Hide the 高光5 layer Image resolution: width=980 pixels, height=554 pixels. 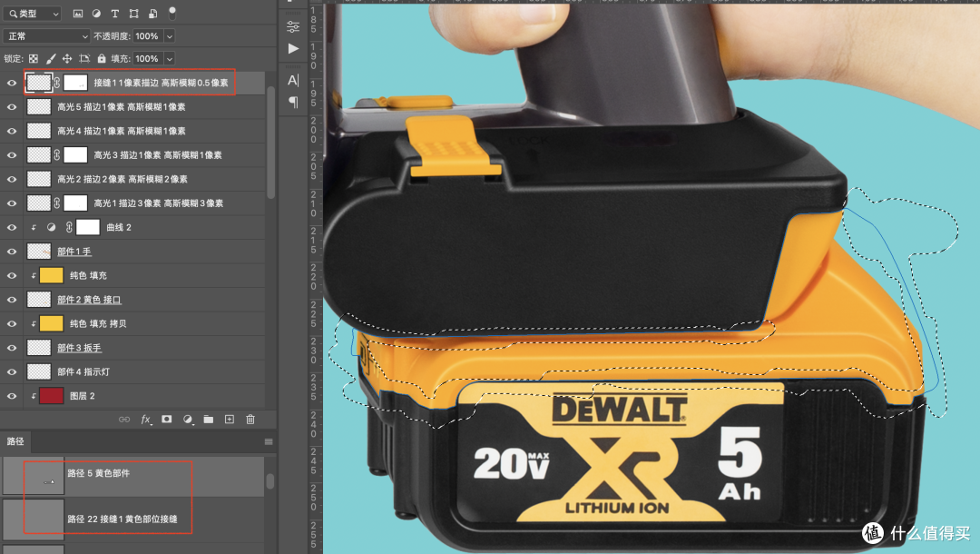point(11,107)
